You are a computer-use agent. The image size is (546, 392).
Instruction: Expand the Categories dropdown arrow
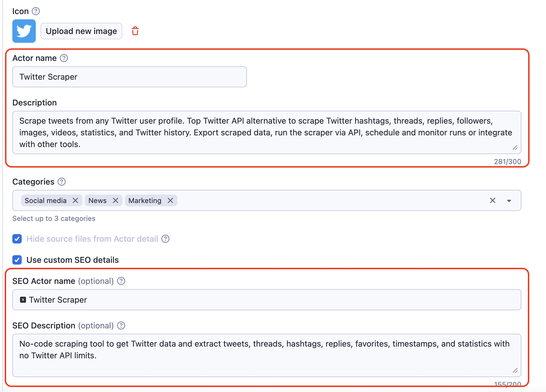[509, 201]
